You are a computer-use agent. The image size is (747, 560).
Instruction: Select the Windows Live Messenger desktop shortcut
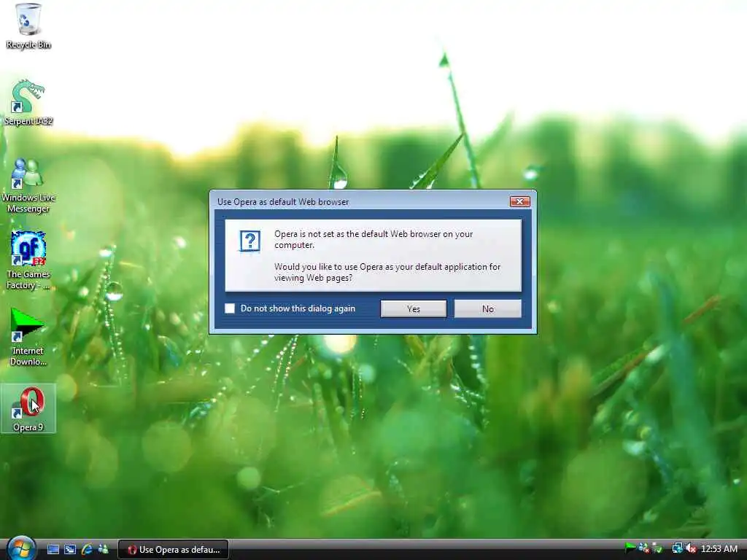pyautogui.click(x=28, y=186)
